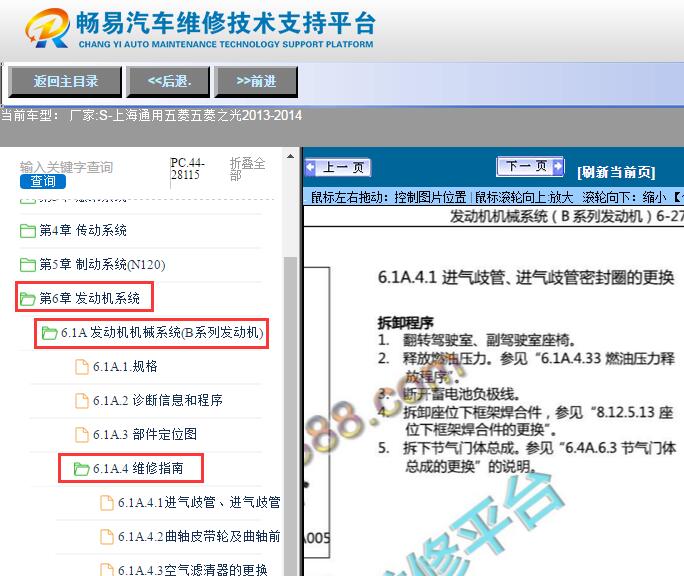Open 6.1A.4.3 空气滤清器的更换 document
The width and height of the screenshot is (684, 576).
point(193,570)
